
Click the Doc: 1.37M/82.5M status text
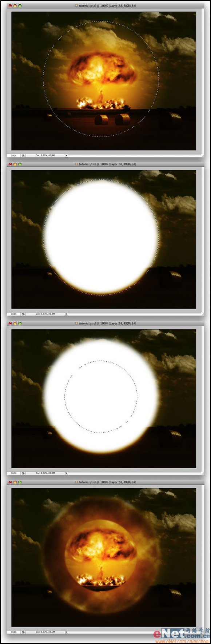click(45, 632)
